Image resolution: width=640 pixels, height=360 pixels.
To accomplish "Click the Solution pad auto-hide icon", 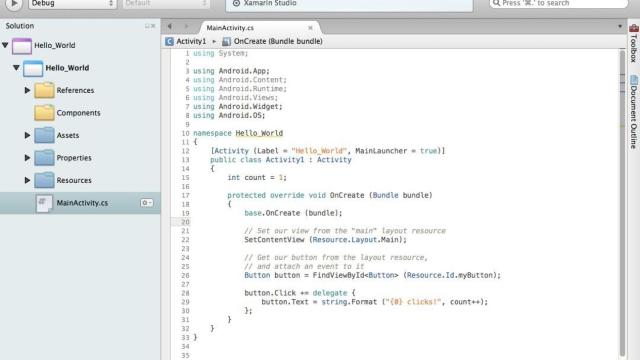I will [147, 26].
